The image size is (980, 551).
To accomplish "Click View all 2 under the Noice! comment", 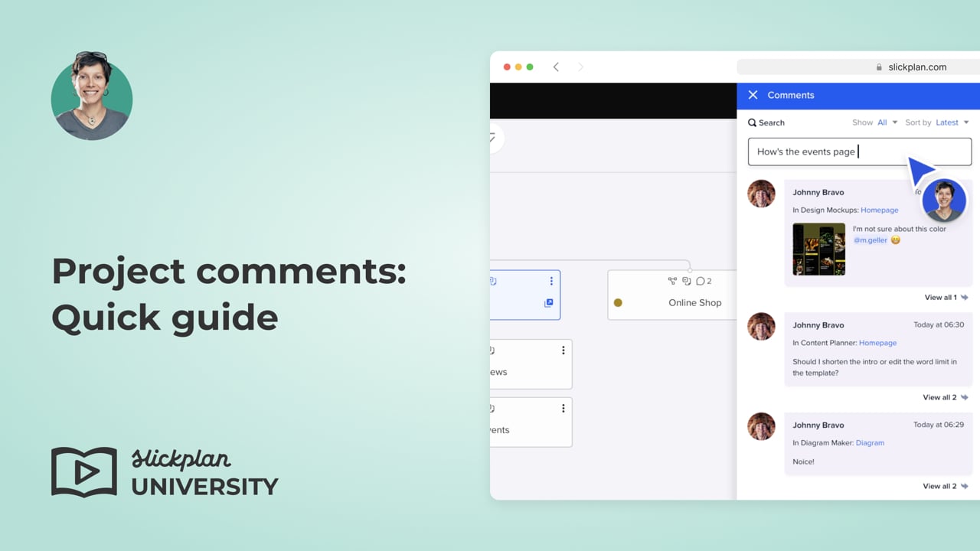I will [x=945, y=486].
